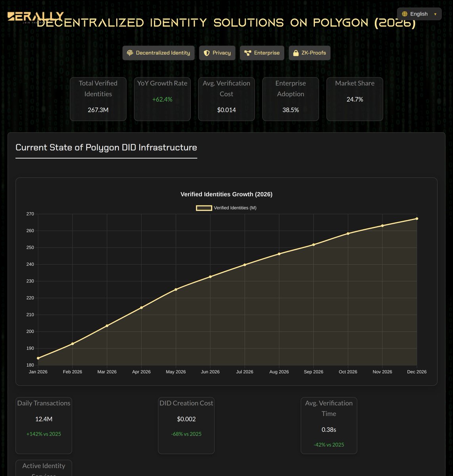Click the 270 y-axis label
Screen dimensions: 453x476
(x=30, y=214)
